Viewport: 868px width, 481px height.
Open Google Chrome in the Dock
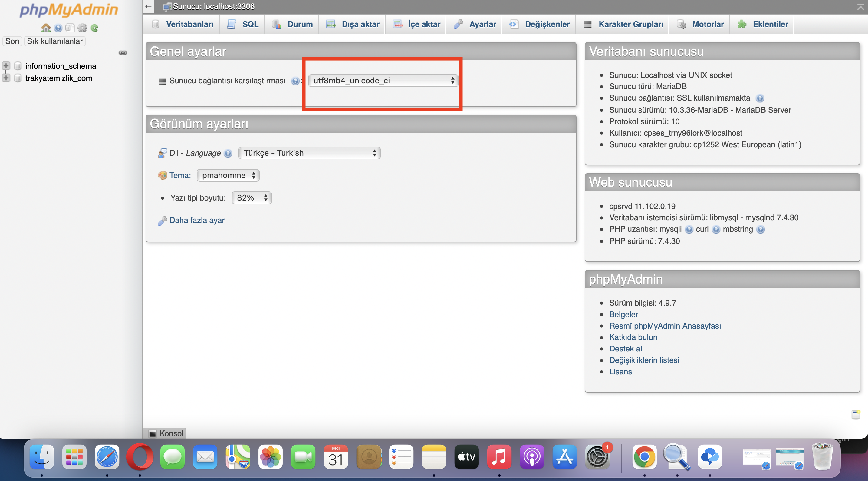[644, 457]
